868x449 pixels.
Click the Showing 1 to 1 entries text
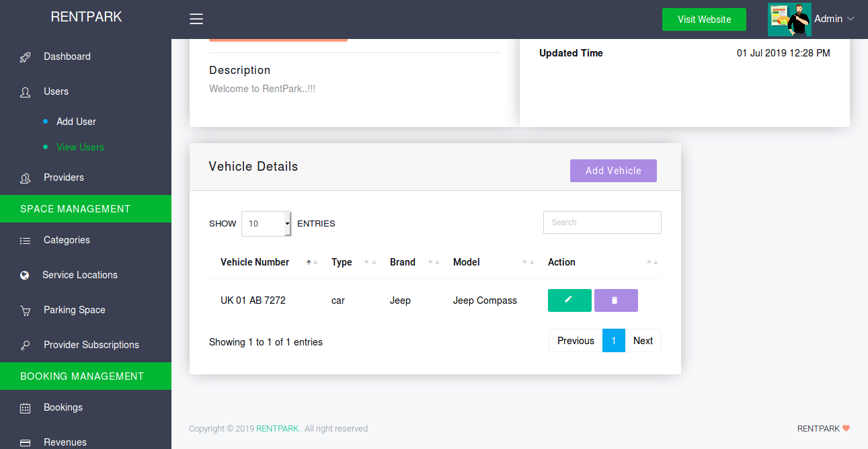[266, 342]
